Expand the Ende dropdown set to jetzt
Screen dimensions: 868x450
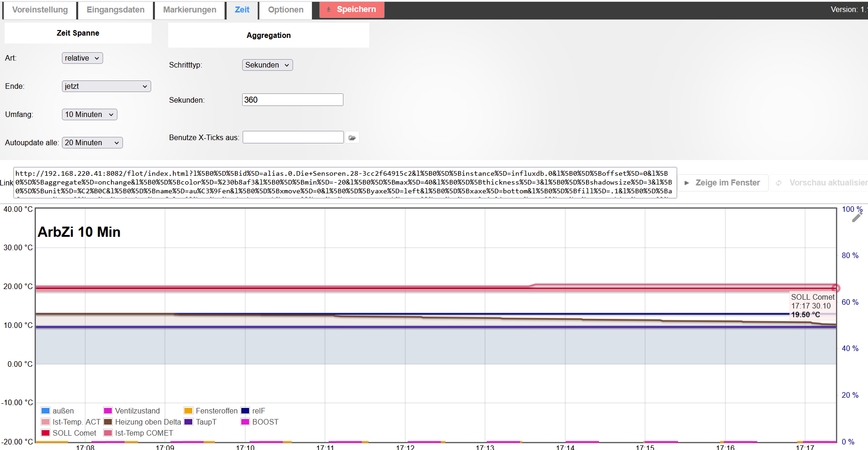point(106,86)
